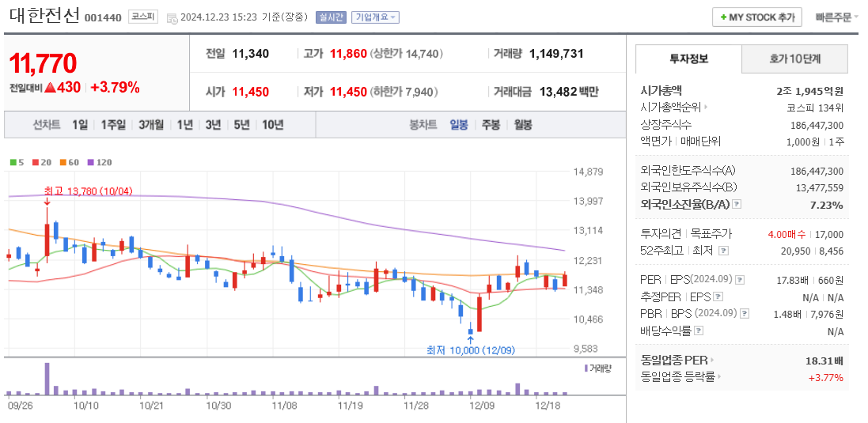Click the 선차트 label
Viewport: 868px width, 423px height.
(x=47, y=125)
